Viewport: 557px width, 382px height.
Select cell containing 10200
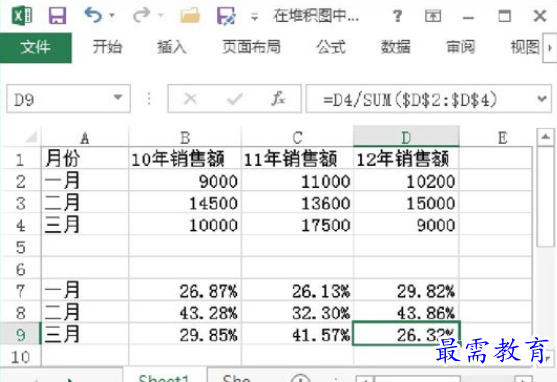pyautogui.click(x=406, y=181)
